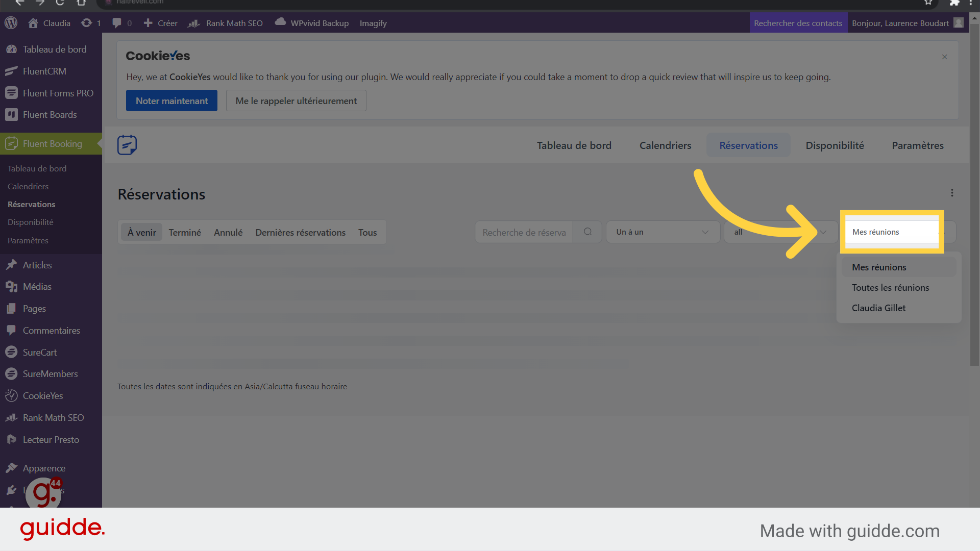Open the Disponibilité submenu item
Screen dimensions: 980x551
point(30,222)
